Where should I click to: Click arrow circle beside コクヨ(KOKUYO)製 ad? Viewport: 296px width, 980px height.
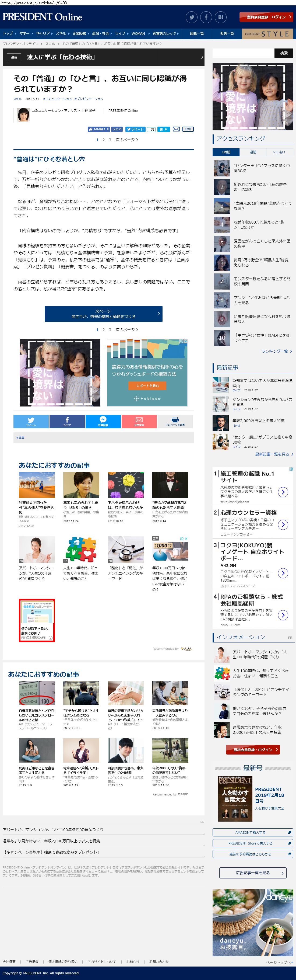point(283,573)
